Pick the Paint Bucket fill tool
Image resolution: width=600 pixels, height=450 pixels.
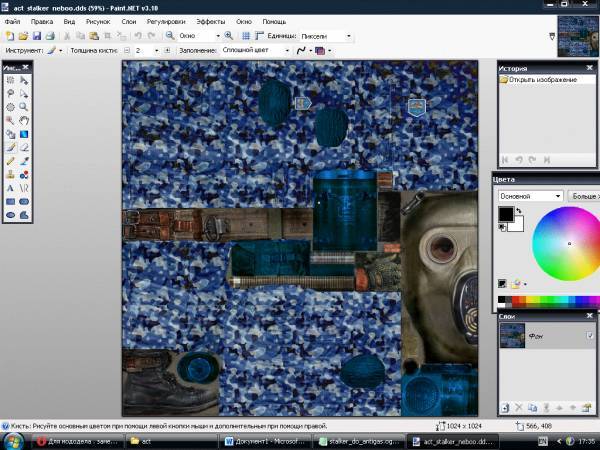(x=10, y=133)
